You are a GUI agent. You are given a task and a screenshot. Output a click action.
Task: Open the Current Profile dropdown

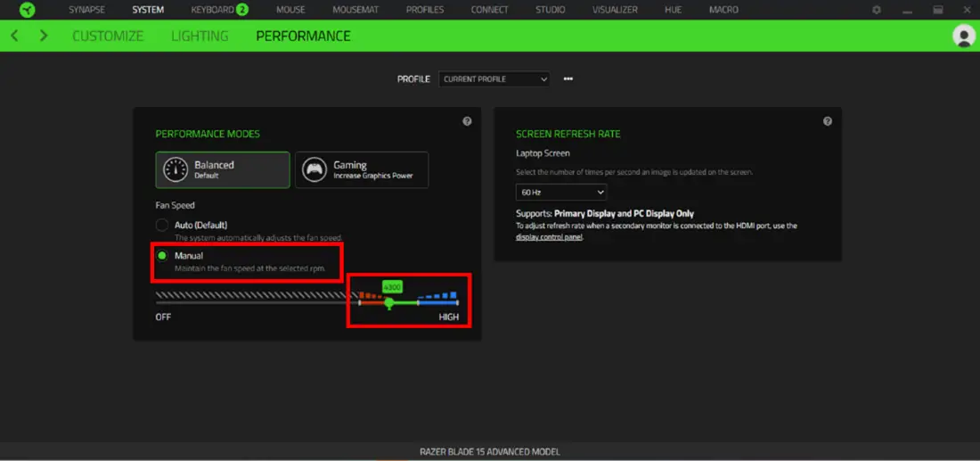click(494, 78)
